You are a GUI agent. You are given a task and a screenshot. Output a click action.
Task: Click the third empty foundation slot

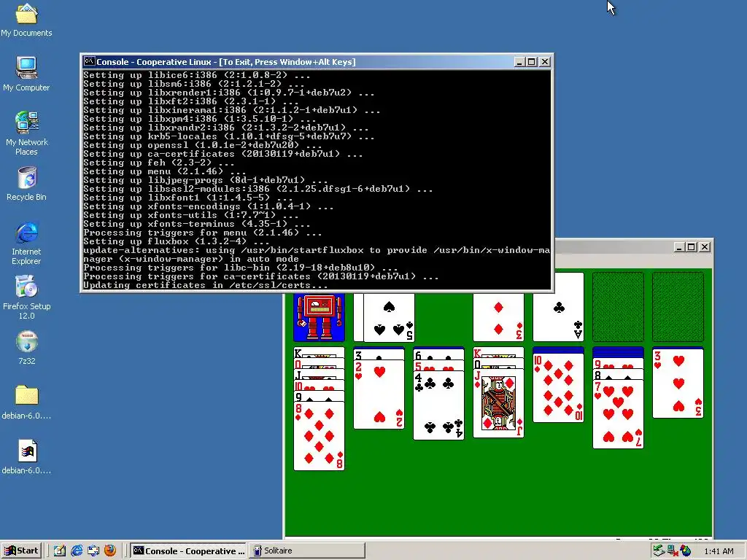pos(618,307)
